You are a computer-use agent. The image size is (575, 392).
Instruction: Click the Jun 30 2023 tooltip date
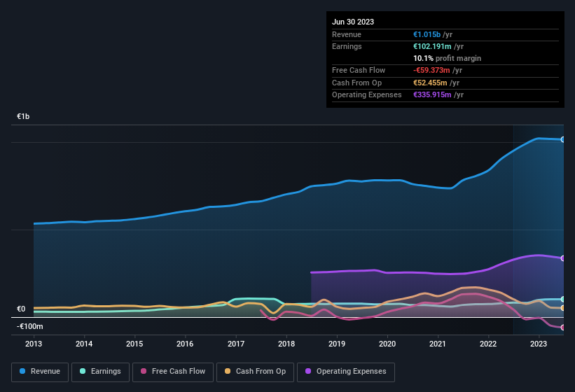(x=353, y=22)
